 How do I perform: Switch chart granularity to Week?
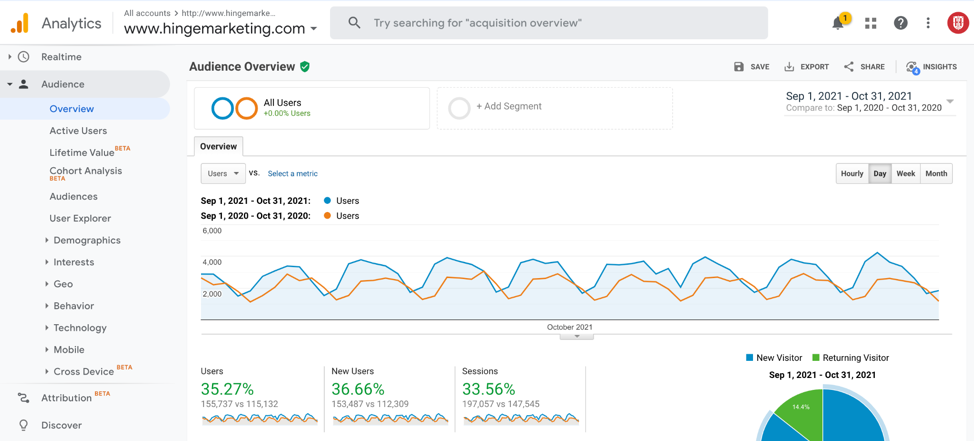coord(906,174)
